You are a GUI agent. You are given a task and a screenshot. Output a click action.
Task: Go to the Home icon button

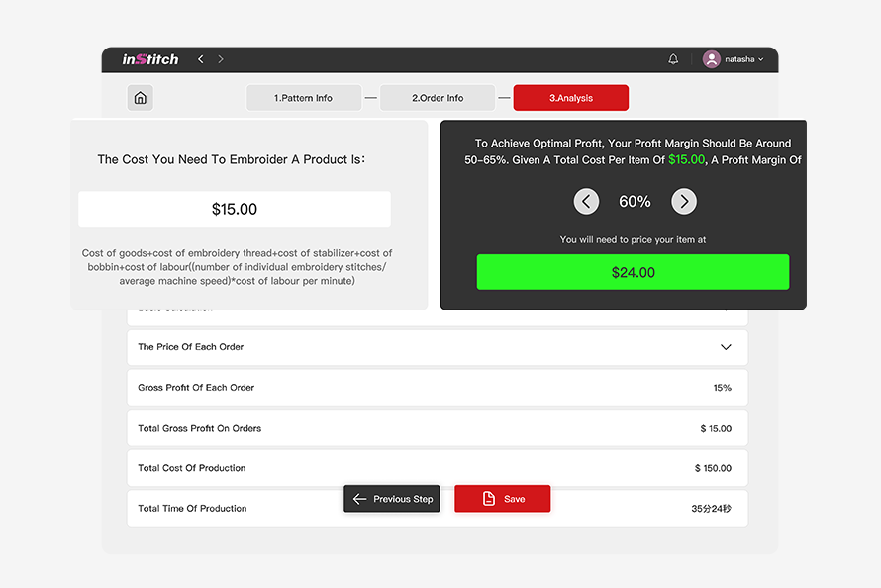click(141, 98)
